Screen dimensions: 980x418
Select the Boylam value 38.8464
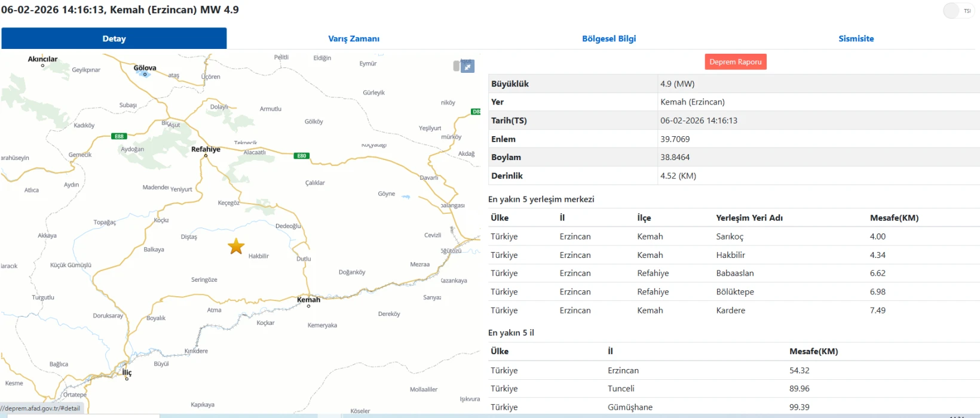pyautogui.click(x=675, y=157)
